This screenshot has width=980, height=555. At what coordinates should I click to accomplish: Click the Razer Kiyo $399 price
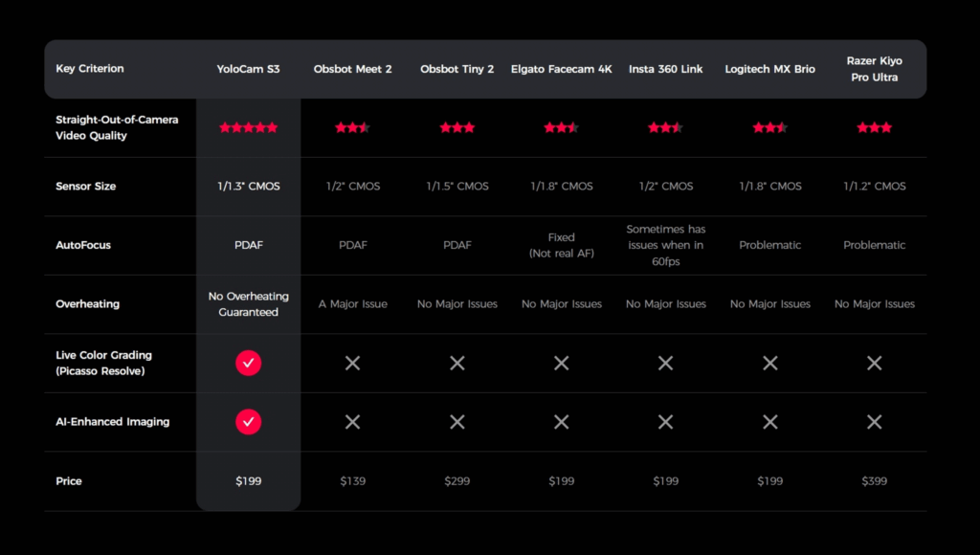click(x=874, y=481)
